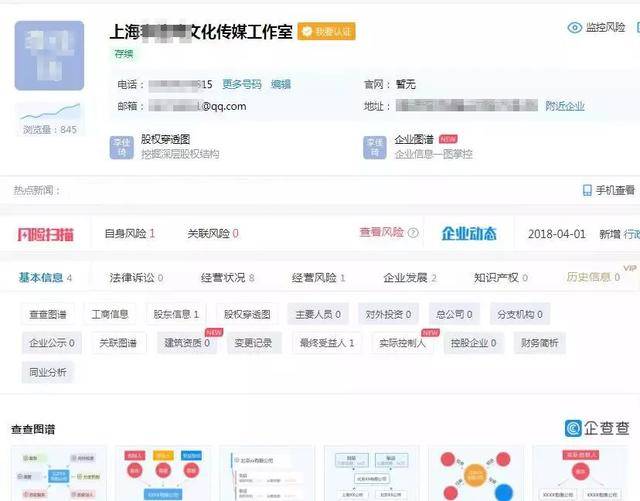Open the 股权穿透图 blue square icon
The width and height of the screenshot is (640, 501).
click(x=122, y=147)
